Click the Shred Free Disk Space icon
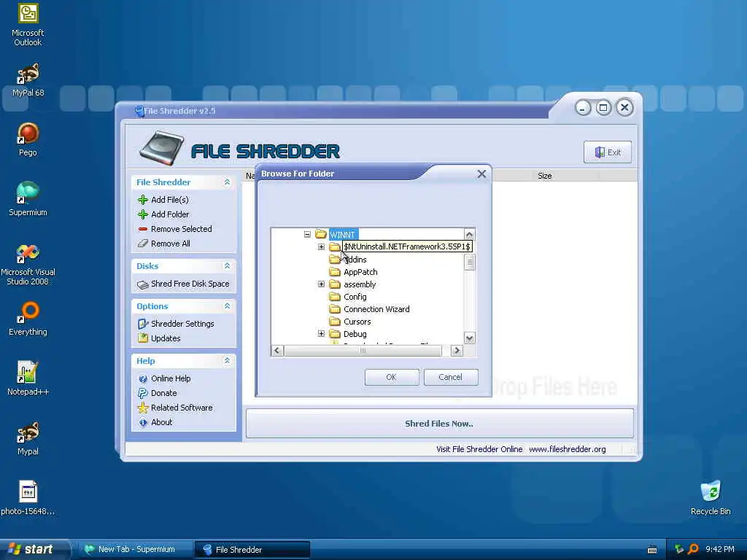 click(143, 284)
